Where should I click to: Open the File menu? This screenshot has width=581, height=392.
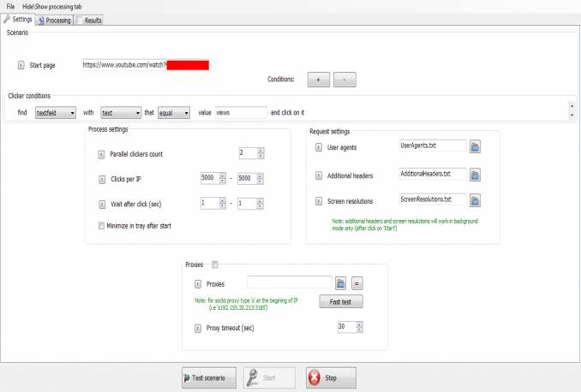click(x=10, y=6)
